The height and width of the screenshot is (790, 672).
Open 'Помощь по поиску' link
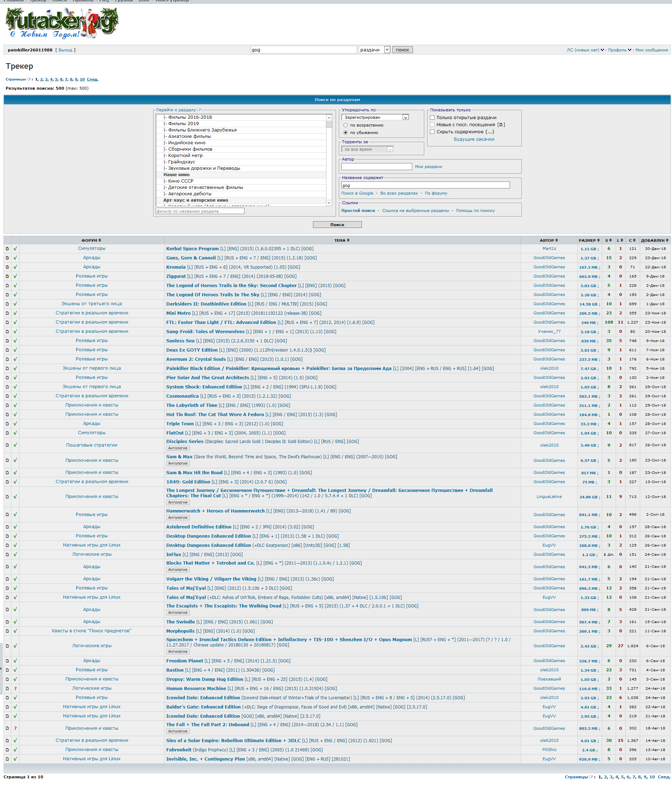pos(475,211)
